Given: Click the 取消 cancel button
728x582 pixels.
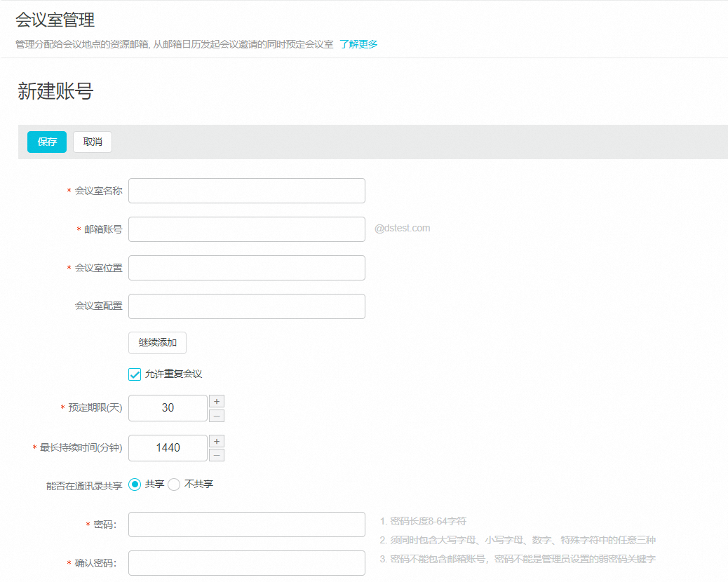Looking at the screenshot, I should click(x=93, y=142).
